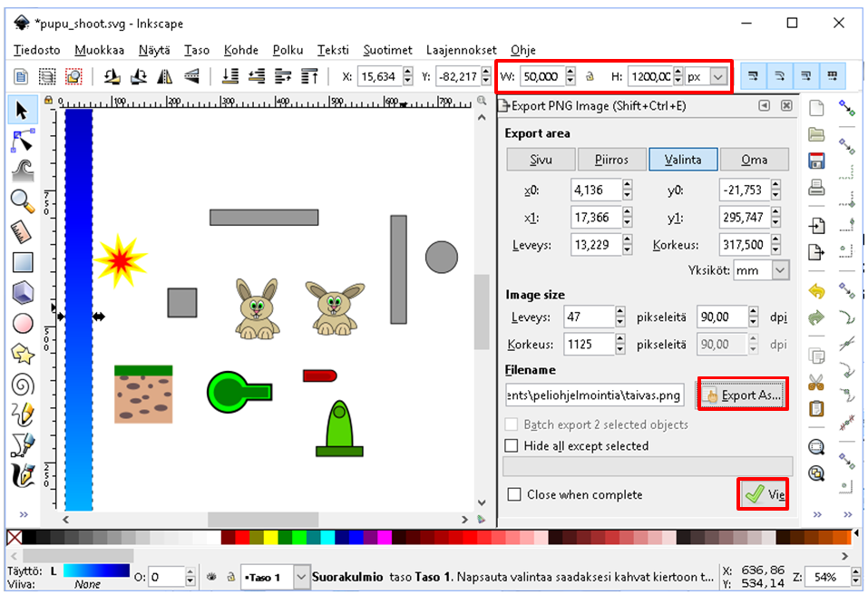Viewport: 868px width, 595px height.
Task: Choose the Zoom magnifier tool
Action: pyautogui.click(x=22, y=201)
